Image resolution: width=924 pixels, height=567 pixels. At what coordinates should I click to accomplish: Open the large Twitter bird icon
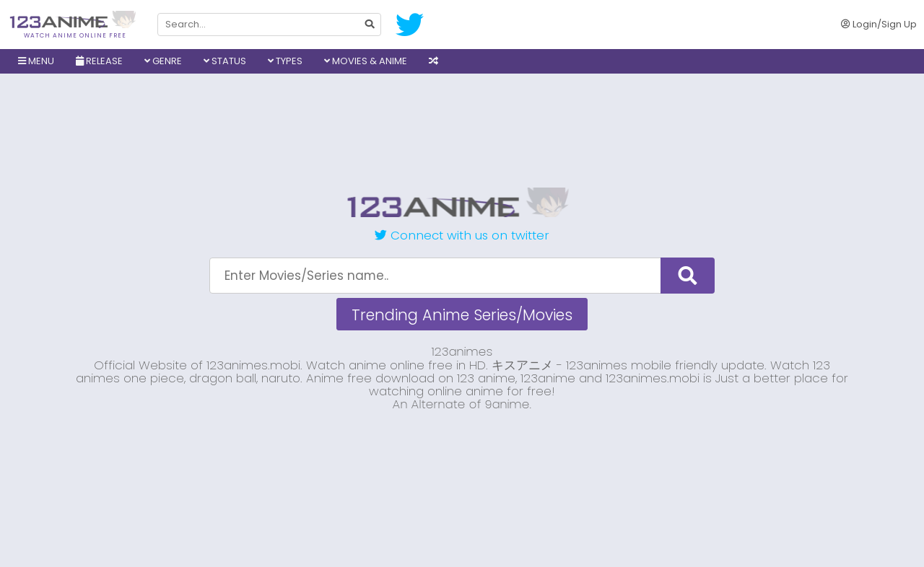(x=409, y=25)
